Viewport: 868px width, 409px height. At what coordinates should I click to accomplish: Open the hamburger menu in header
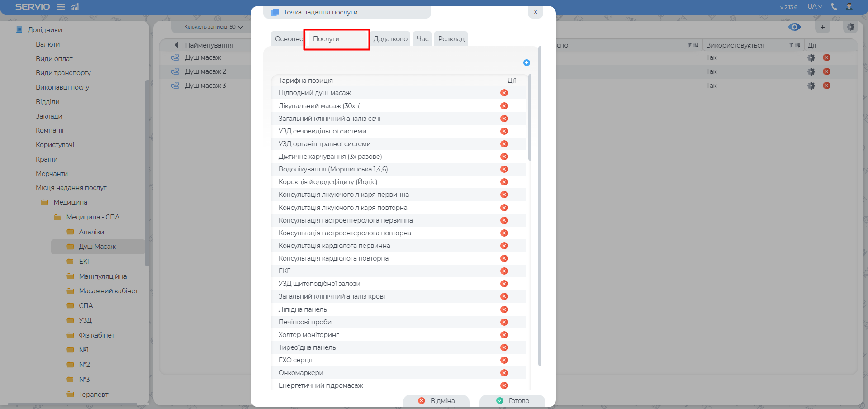coord(62,7)
